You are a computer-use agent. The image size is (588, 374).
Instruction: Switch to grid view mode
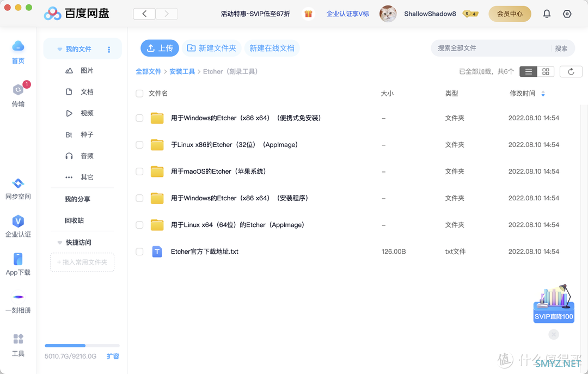click(546, 72)
